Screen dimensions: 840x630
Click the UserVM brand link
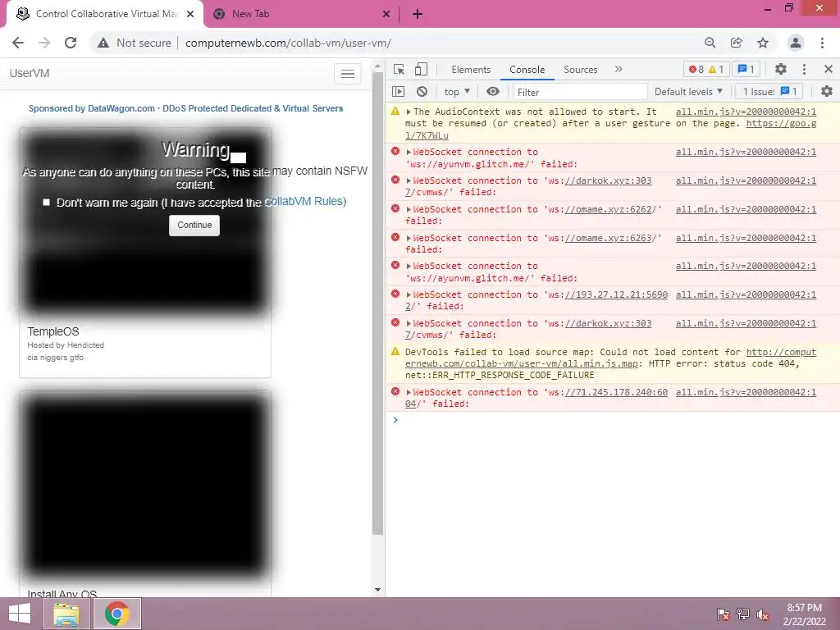pos(30,73)
